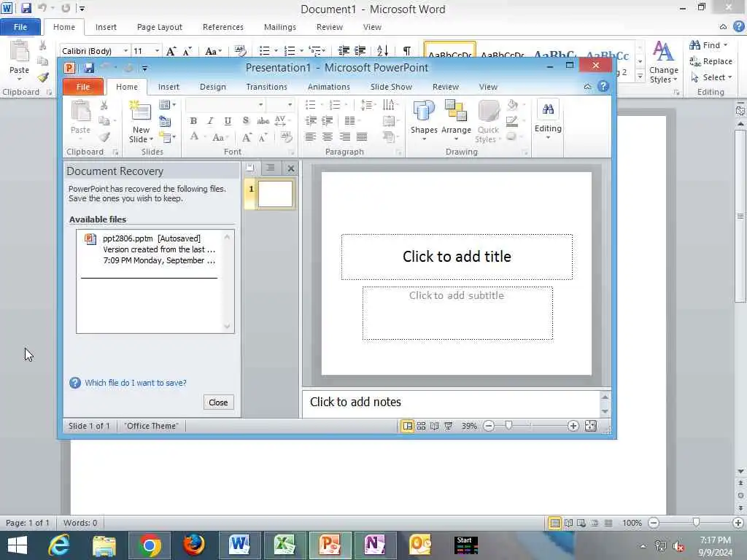Viewport: 747px width, 560px height.
Task: Zoom in with PowerPoint plus button
Action: (x=573, y=426)
